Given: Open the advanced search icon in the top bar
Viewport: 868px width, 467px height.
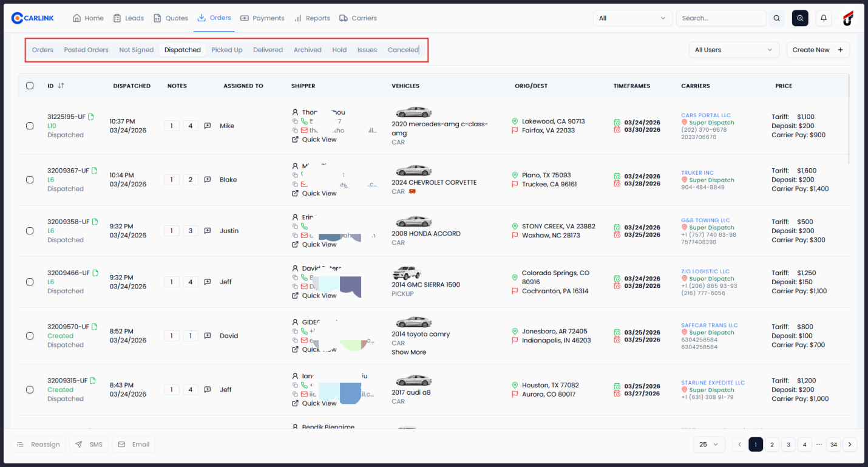Looking at the screenshot, I should [800, 18].
